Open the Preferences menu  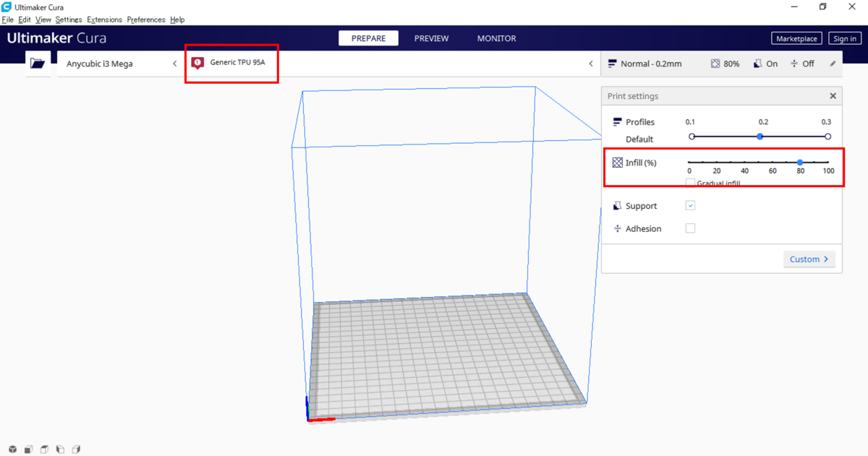147,20
